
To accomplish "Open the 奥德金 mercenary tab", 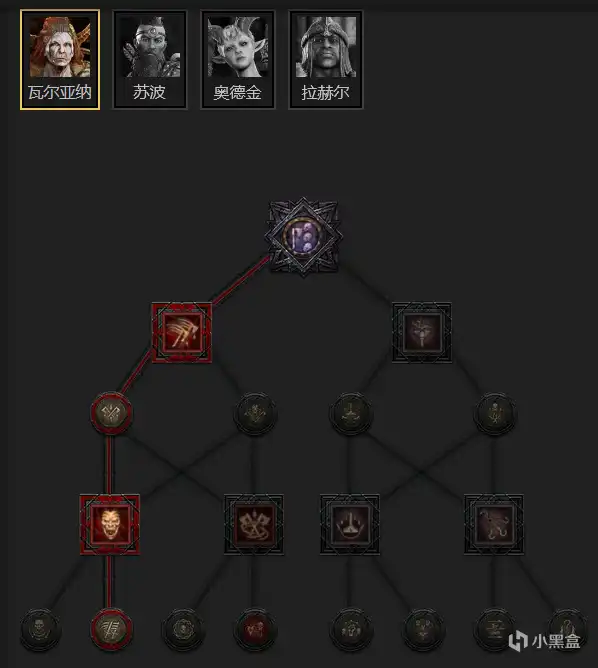I will 238,60.
